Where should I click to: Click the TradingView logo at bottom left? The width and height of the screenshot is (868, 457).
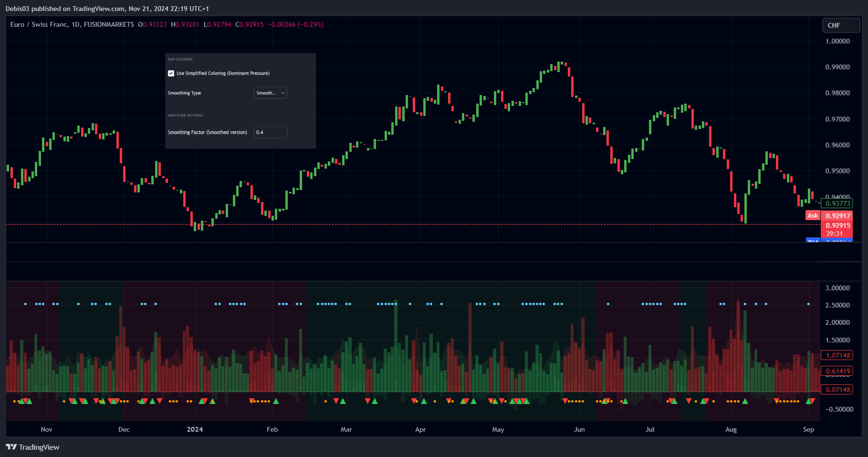coord(32,447)
